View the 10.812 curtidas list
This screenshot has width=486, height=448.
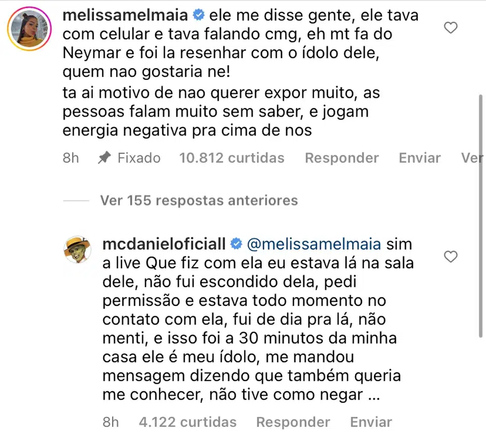[x=232, y=158]
